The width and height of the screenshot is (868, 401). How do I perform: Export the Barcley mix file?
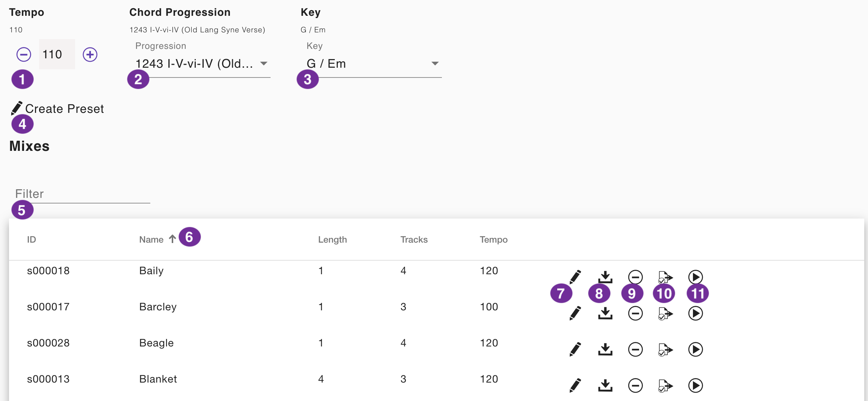[x=665, y=313]
